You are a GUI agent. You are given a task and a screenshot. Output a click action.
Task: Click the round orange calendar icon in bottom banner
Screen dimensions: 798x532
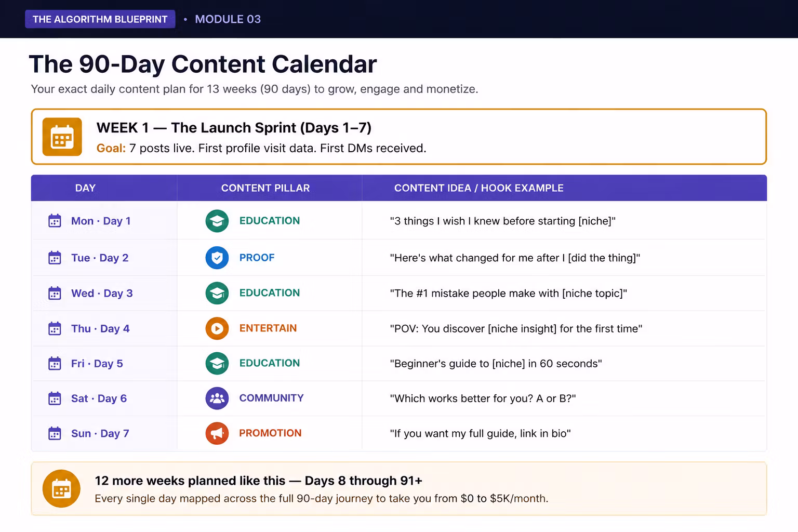click(x=61, y=488)
